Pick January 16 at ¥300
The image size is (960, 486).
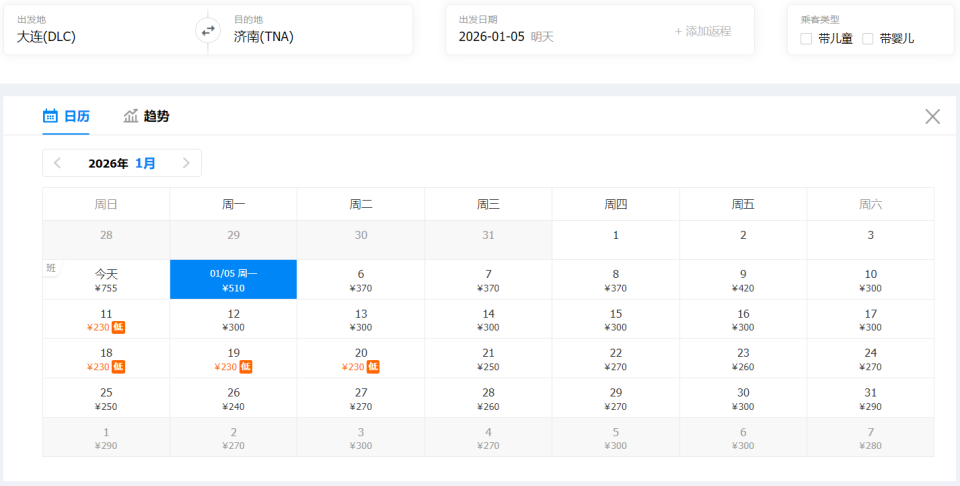743,320
